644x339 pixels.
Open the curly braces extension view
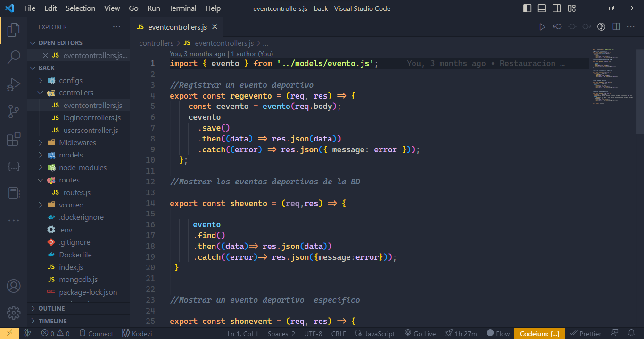click(14, 166)
